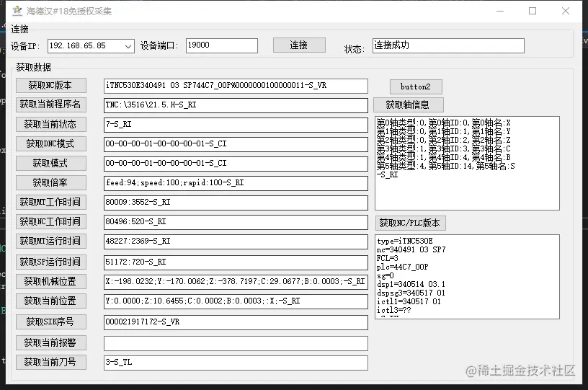Click the type=iTNC530E line in version box
Screen dimensions: 588x390
tap(405, 241)
